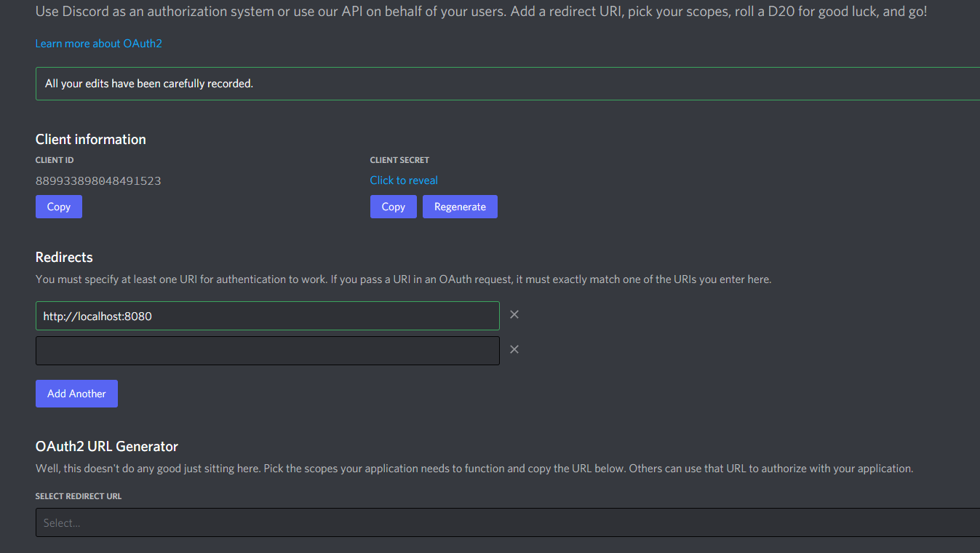Click the Client information section heading
The width and height of the screenshot is (980, 553).
(x=90, y=139)
